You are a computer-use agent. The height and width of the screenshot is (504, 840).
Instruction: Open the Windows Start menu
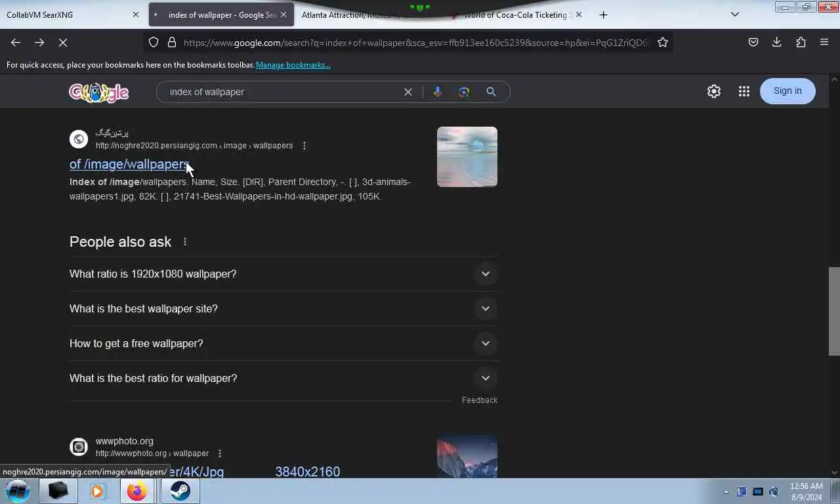(x=18, y=491)
